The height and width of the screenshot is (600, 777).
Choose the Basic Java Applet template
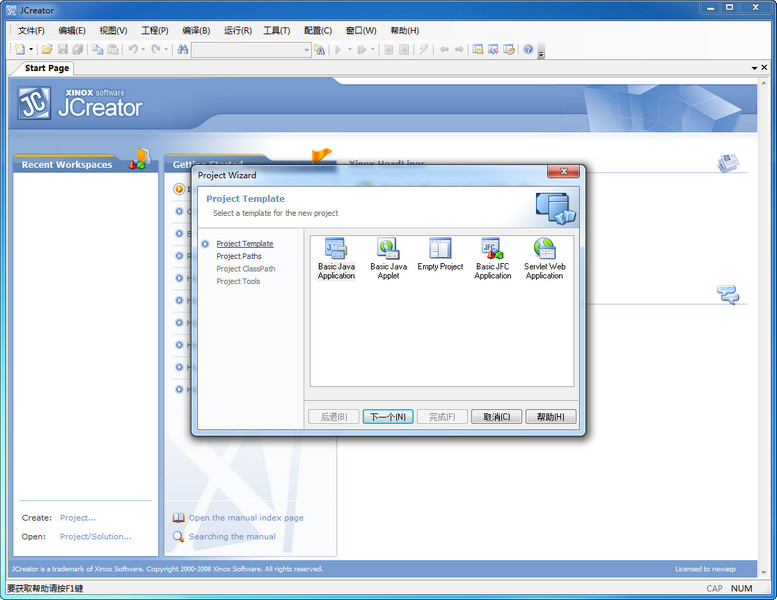point(388,258)
